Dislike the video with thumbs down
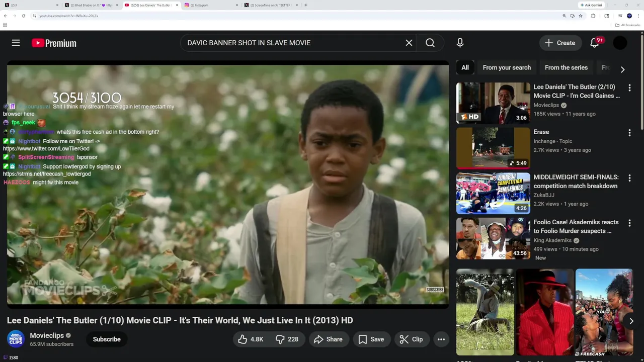 pos(287,339)
